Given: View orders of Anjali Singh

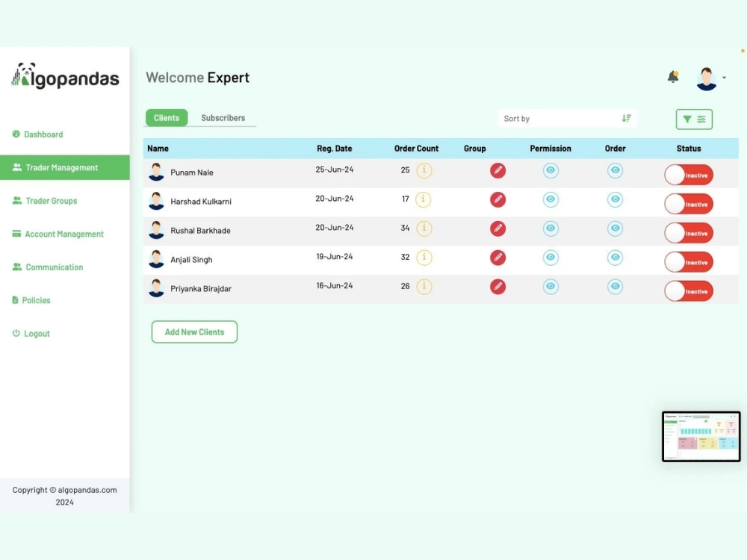Looking at the screenshot, I should (615, 257).
